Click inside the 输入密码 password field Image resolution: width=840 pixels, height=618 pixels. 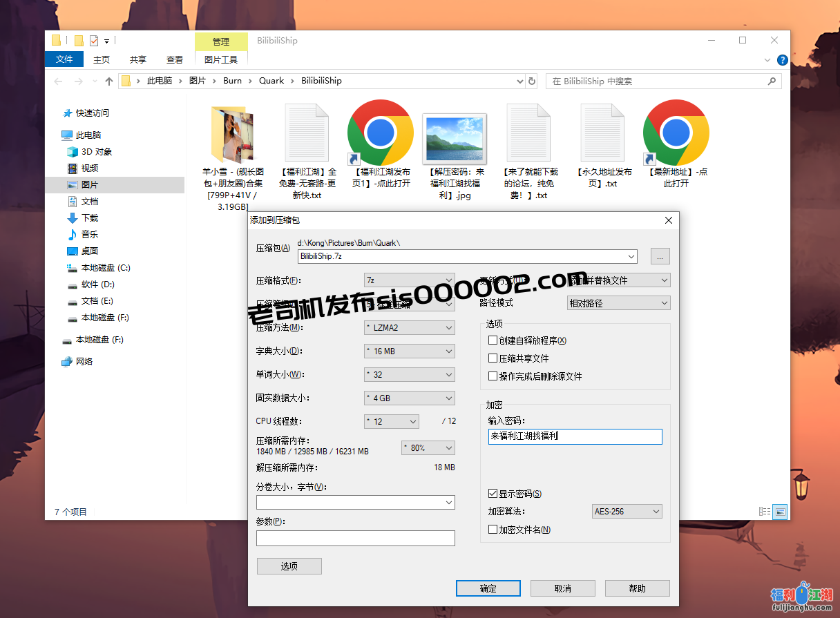point(575,436)
